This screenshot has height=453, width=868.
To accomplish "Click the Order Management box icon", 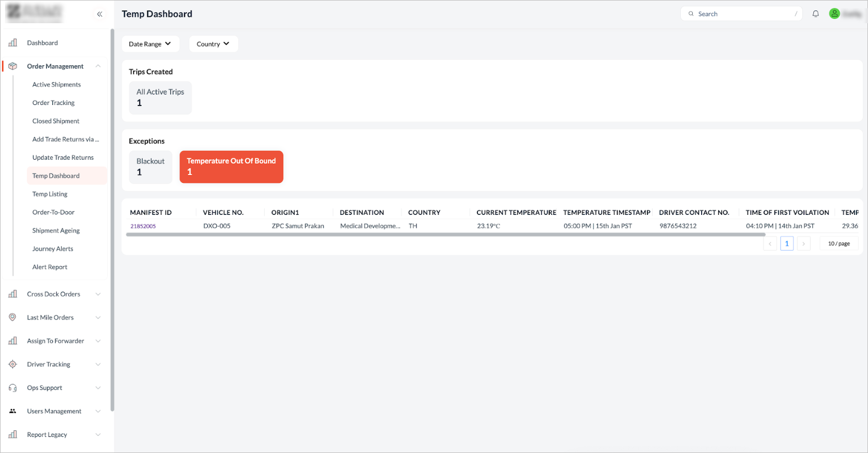I will pyautogui.click(x=13, y=66).
